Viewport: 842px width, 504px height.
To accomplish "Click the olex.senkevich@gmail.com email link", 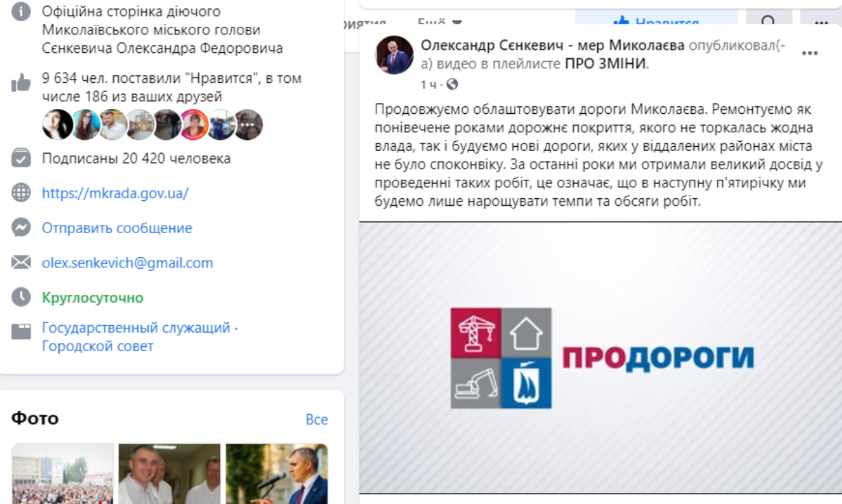I will [x=128, y=263].
